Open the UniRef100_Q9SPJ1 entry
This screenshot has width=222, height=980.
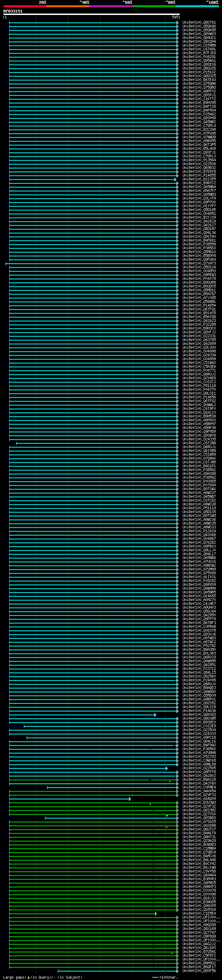(199, 95)
